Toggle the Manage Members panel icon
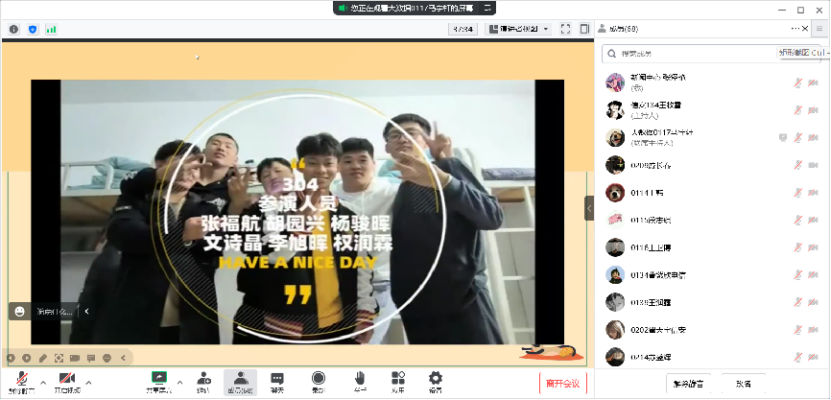Screen dimensions: 831x400 240,381
